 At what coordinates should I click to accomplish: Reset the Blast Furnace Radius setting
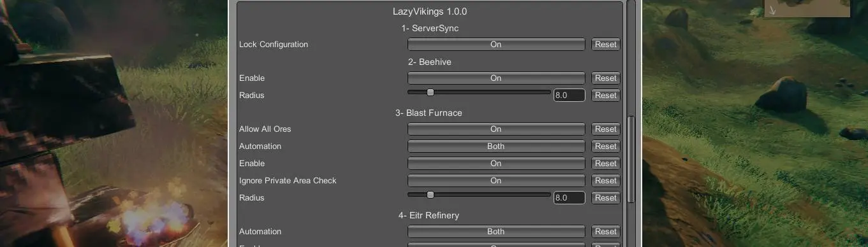(605, 198)
